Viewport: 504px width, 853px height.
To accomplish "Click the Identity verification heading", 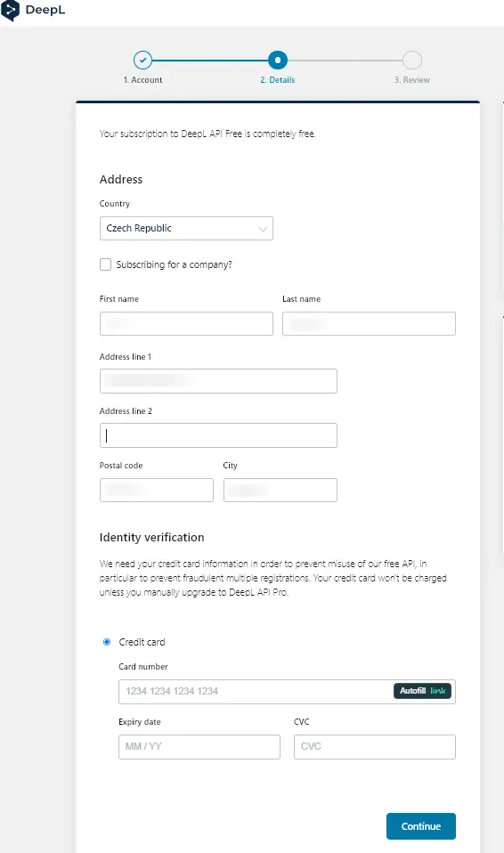I will [x=152, y=538].
